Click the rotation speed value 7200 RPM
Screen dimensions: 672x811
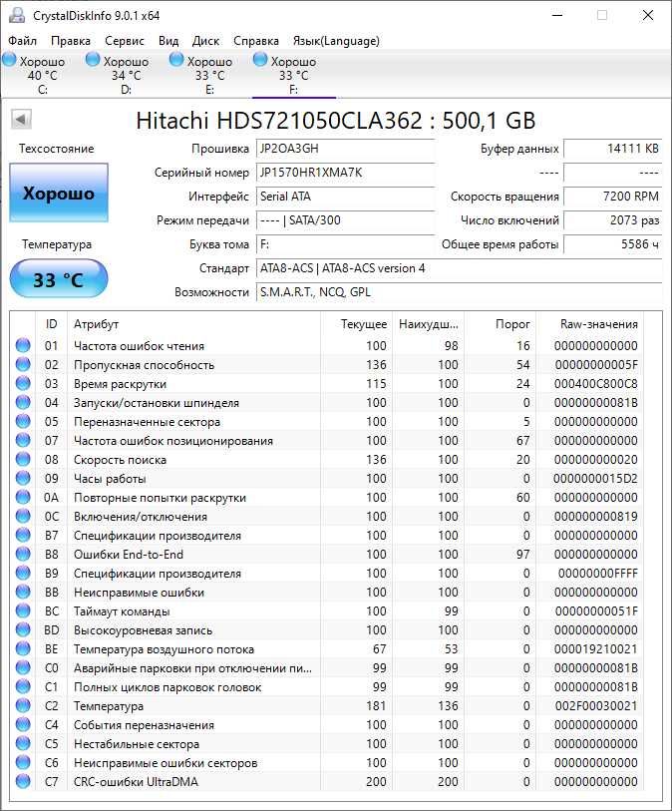click(x=612, y=197)
